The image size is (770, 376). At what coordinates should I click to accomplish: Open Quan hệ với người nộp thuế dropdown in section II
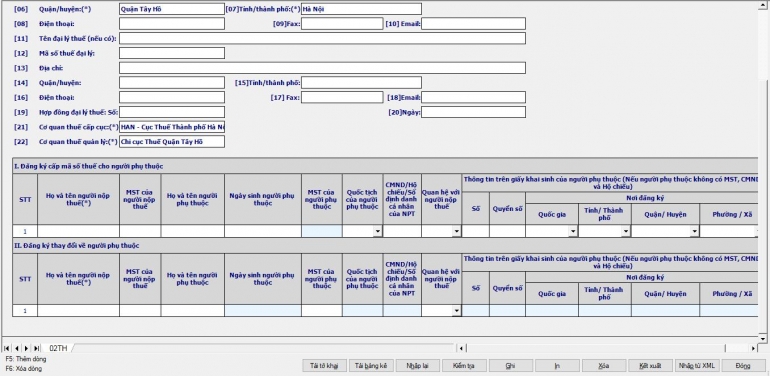457,311
